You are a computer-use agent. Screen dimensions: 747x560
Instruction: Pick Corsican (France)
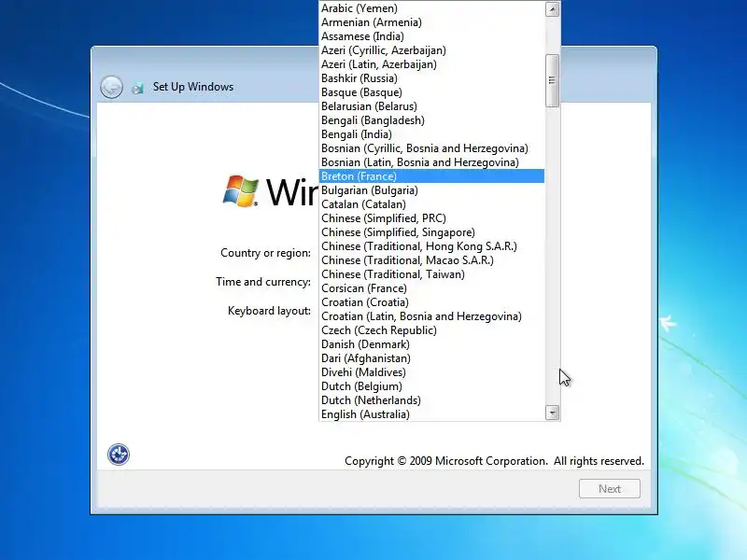tap(431, 288)
